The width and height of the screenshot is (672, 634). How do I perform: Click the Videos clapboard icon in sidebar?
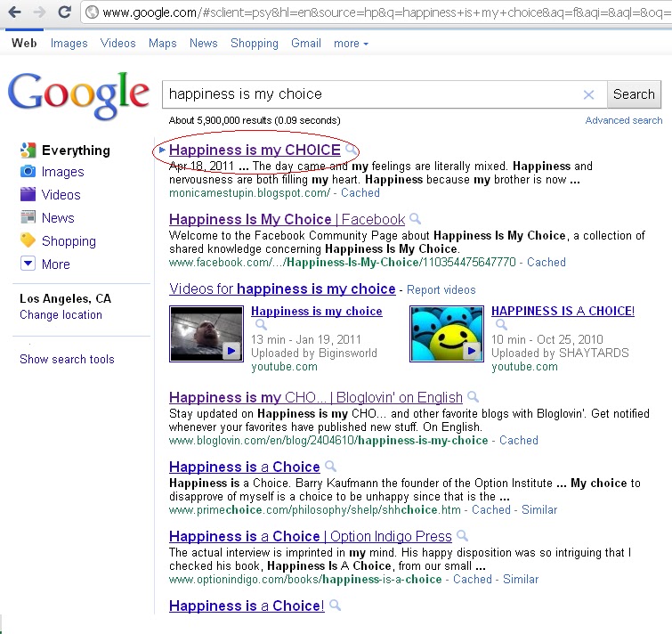(x=28, y=194)
